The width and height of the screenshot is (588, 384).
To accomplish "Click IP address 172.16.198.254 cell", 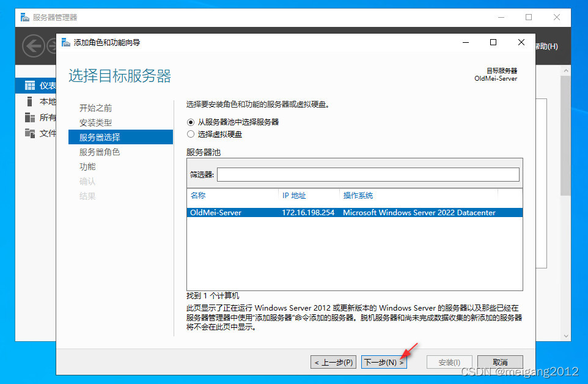I will (308, 213).
